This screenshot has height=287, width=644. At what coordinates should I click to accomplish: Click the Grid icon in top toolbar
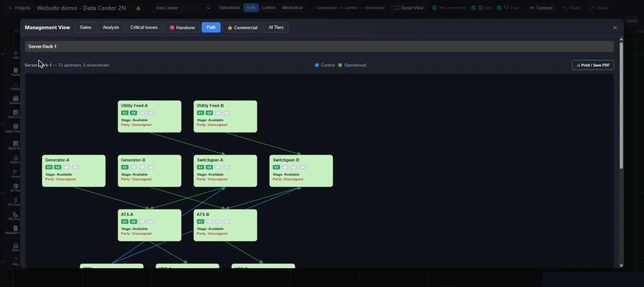pyautogui.click(x=480, y=8)
